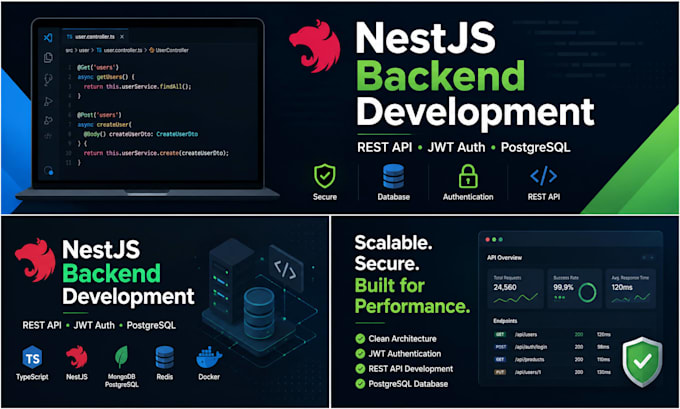Click the Built for Performance. green headline

click(x=412, y=296)
